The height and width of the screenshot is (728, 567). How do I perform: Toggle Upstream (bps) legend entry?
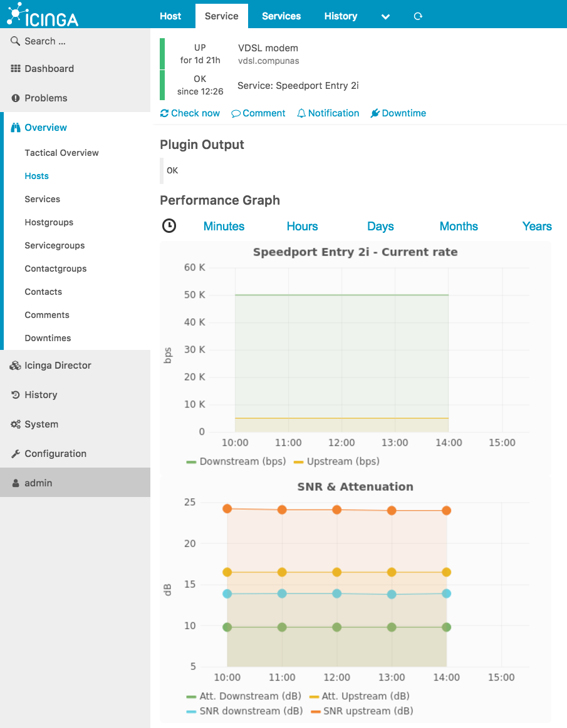click(337, 461)
